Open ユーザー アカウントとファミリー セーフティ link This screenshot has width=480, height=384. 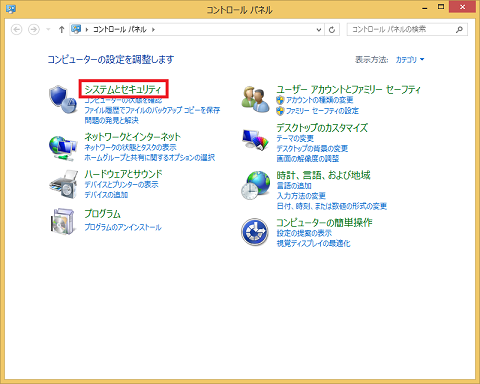(349, 89)
